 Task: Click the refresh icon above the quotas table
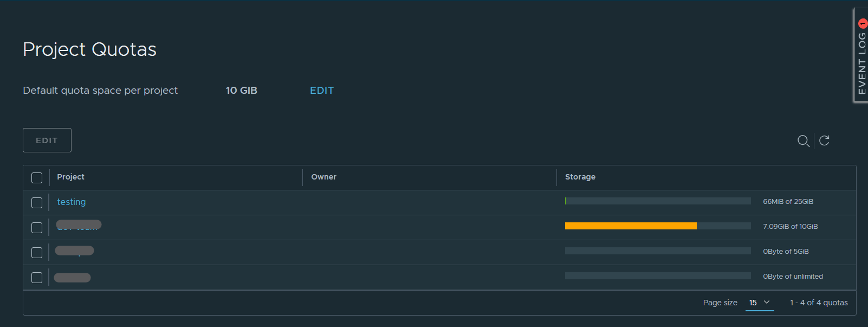[824, 141]
